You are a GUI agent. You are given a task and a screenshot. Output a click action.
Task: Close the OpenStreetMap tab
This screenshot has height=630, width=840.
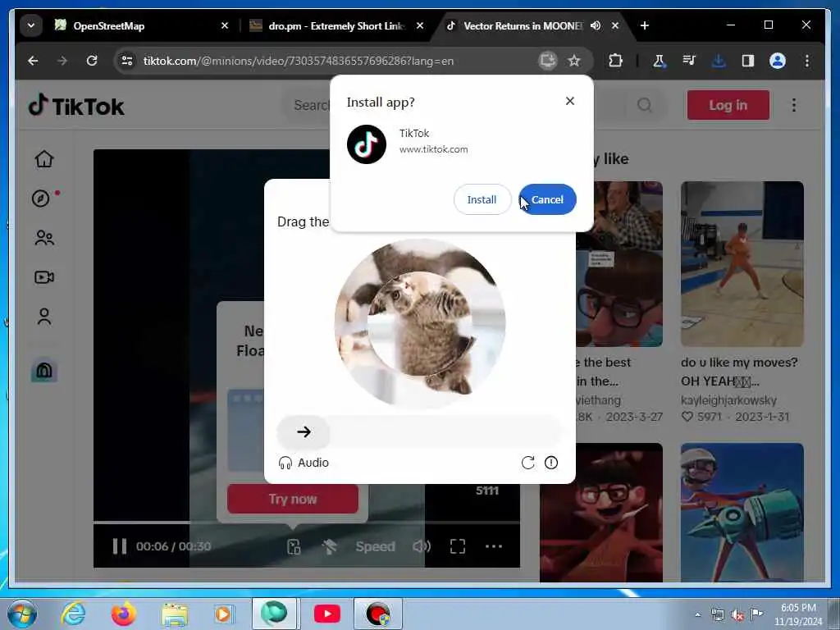[x=225, y=25]
